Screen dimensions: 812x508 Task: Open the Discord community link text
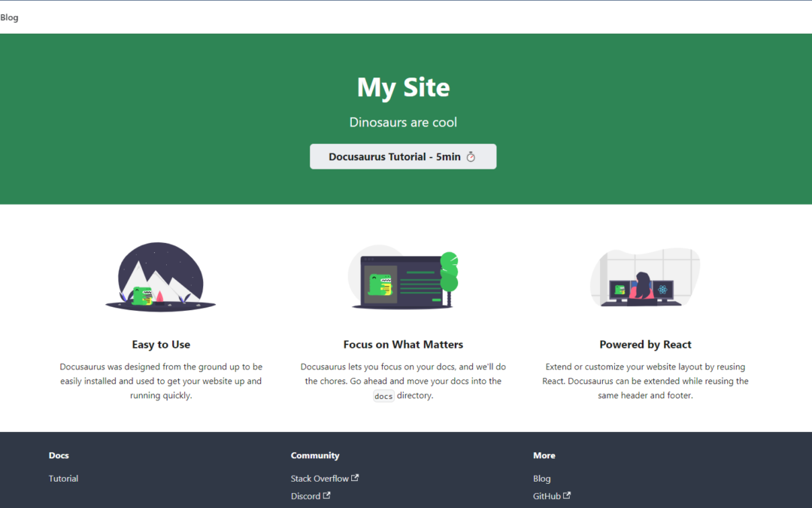click(x=305, y=497)
